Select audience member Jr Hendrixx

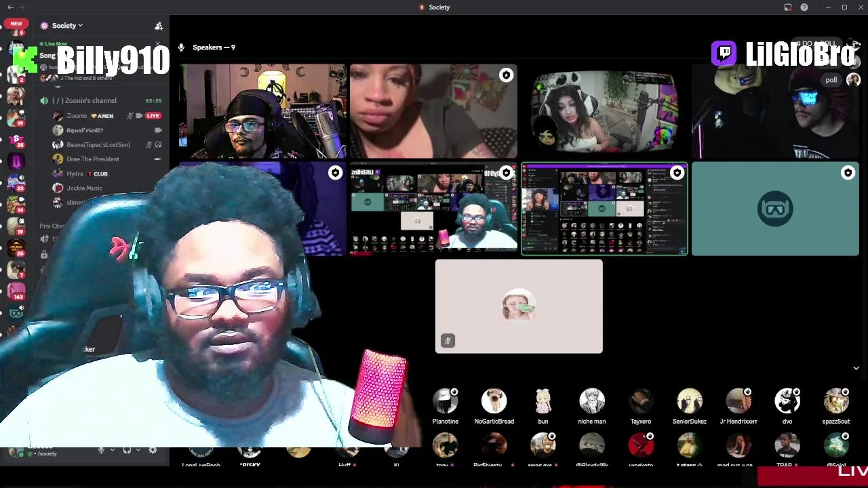coord(738,407)
